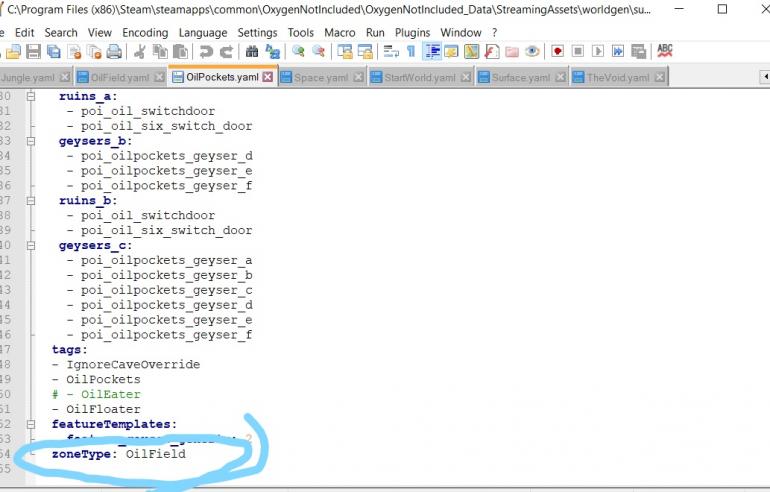
Task: Open the Plugins menu
Action: click(x=412, y=32)
